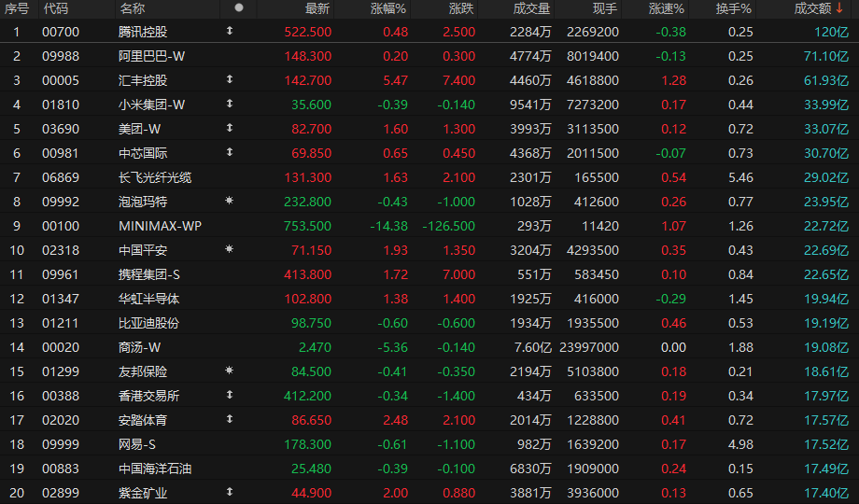
Task: Select the 香港交易所 stock name
Action: (x=149, y=396)
